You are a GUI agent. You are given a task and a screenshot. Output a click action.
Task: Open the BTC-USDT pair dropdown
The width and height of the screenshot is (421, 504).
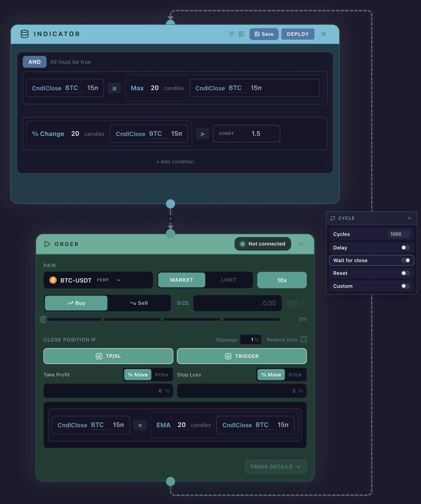[98, 280]
